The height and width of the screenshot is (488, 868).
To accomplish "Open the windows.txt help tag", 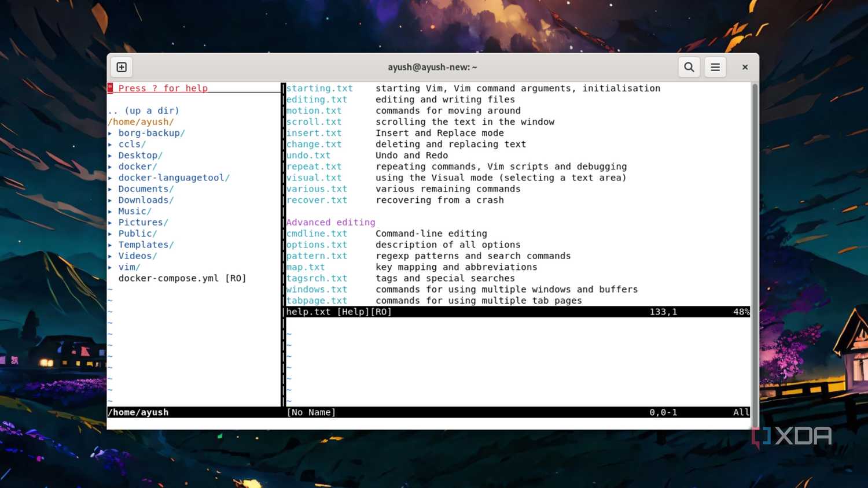I will pos(317,289).
